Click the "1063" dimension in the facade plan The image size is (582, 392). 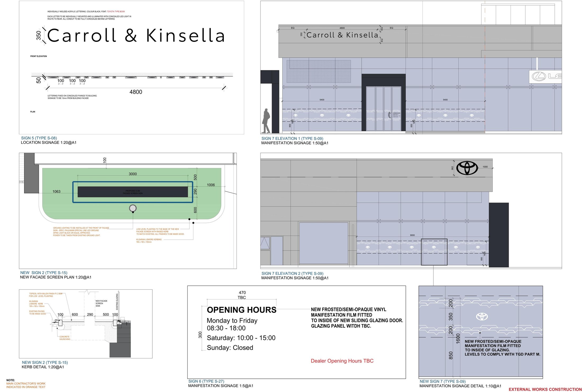[56, 192]
